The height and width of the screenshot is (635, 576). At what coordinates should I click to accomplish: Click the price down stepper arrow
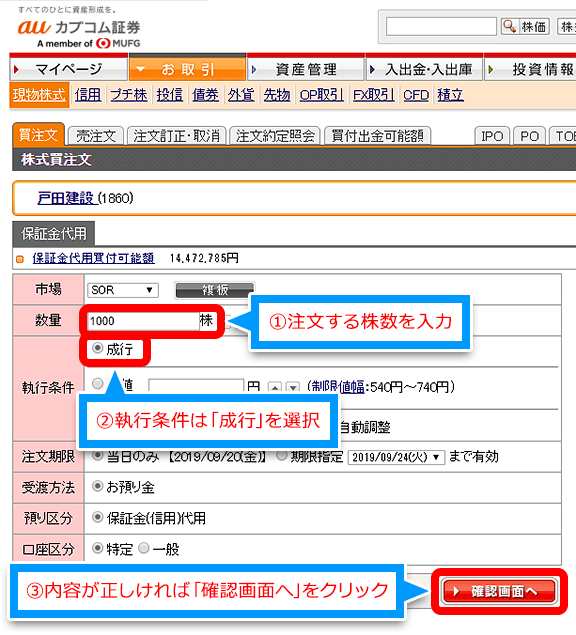pyautogui.click(x=292, y=387)
